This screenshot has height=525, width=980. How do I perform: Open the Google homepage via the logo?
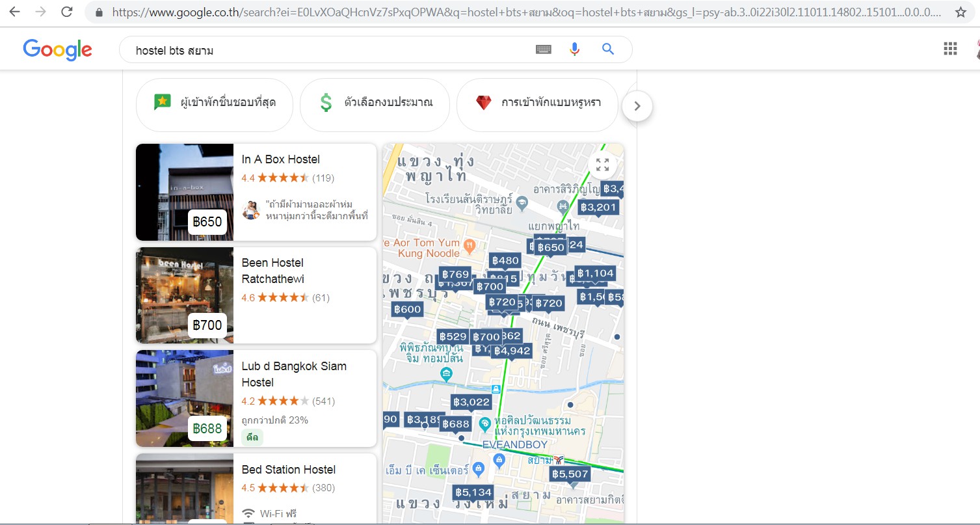[x=57, y=49]
